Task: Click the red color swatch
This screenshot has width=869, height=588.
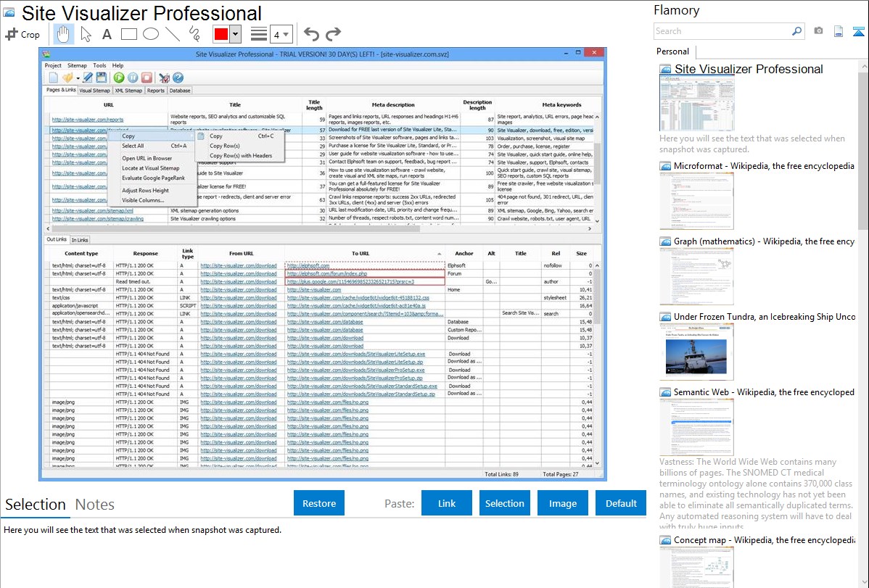Action: tap(221, 34)
